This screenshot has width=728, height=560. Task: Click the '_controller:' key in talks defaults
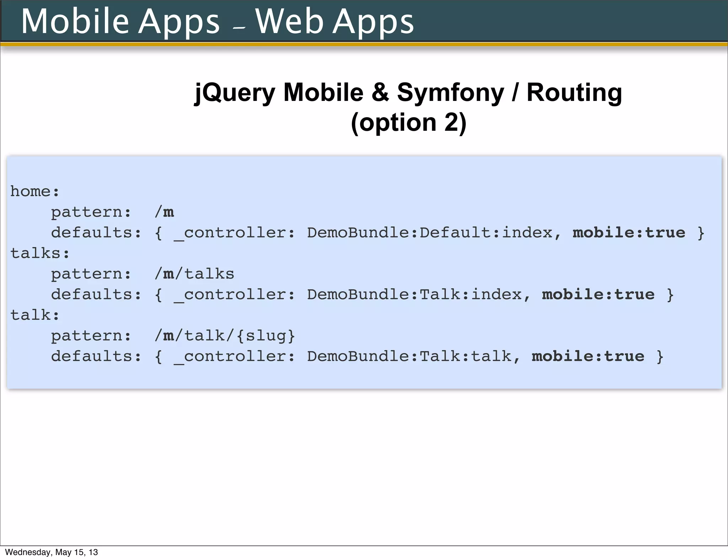234,295
